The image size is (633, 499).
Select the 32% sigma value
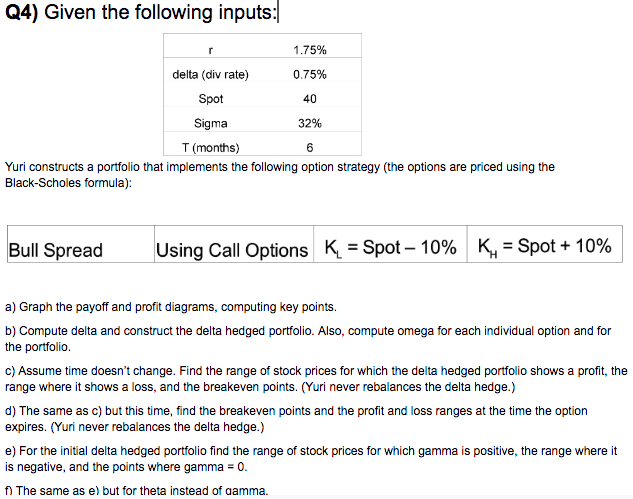[310, 123]
